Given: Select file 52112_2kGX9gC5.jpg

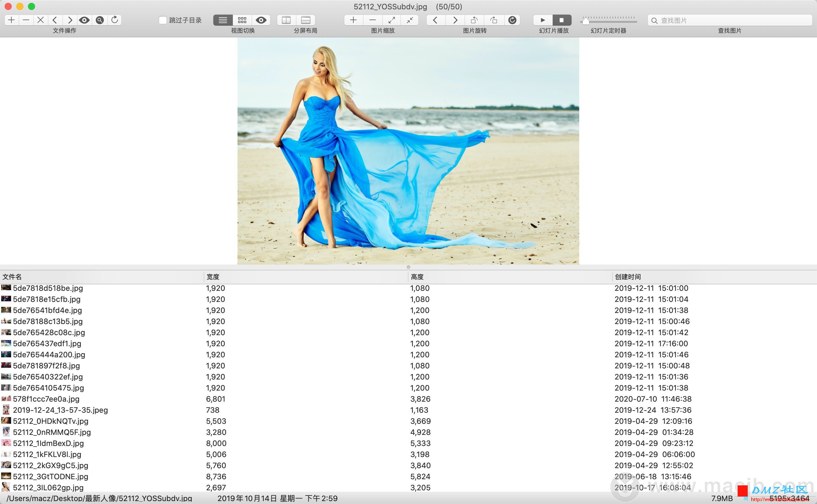Looking at the screenshot, I should [51, 465].
